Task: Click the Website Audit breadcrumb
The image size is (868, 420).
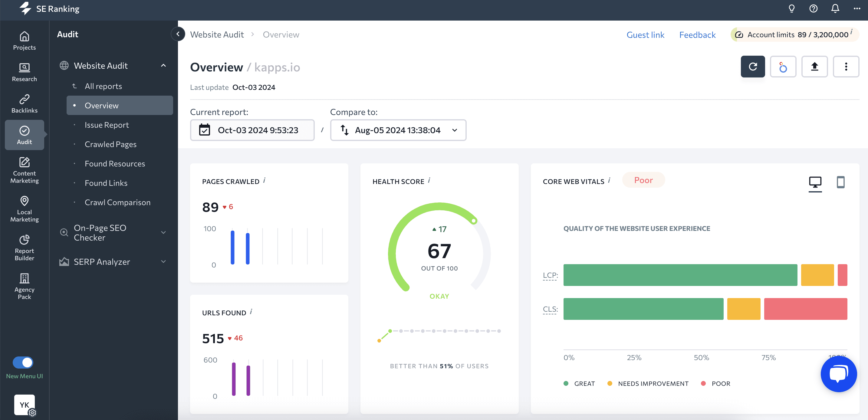Action: (217, 34)
